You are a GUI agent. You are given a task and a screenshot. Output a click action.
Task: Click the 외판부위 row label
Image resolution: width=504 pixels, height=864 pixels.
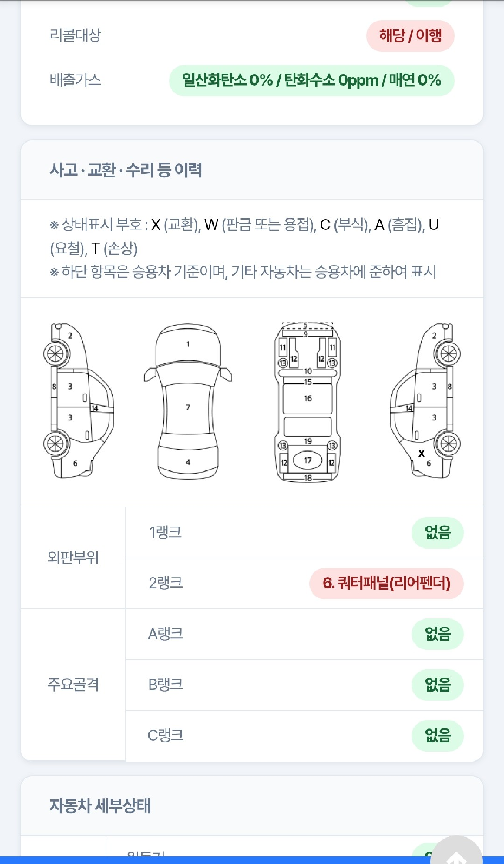(73, 558)
